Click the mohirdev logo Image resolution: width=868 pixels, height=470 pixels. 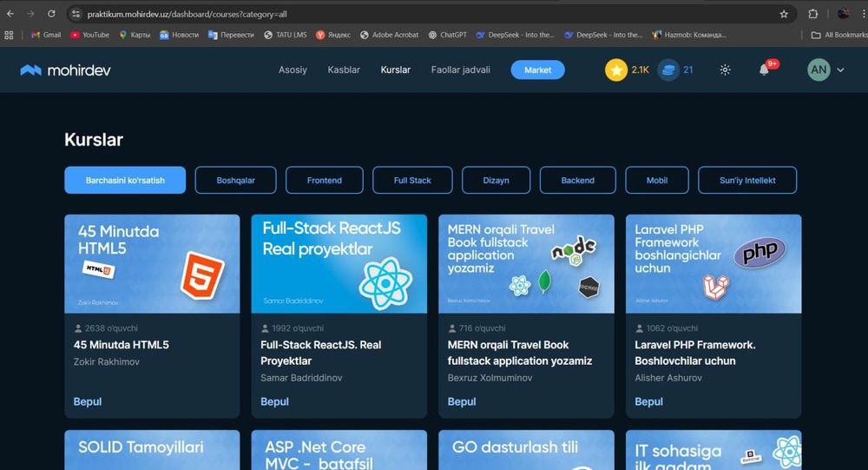click(65, 70)
